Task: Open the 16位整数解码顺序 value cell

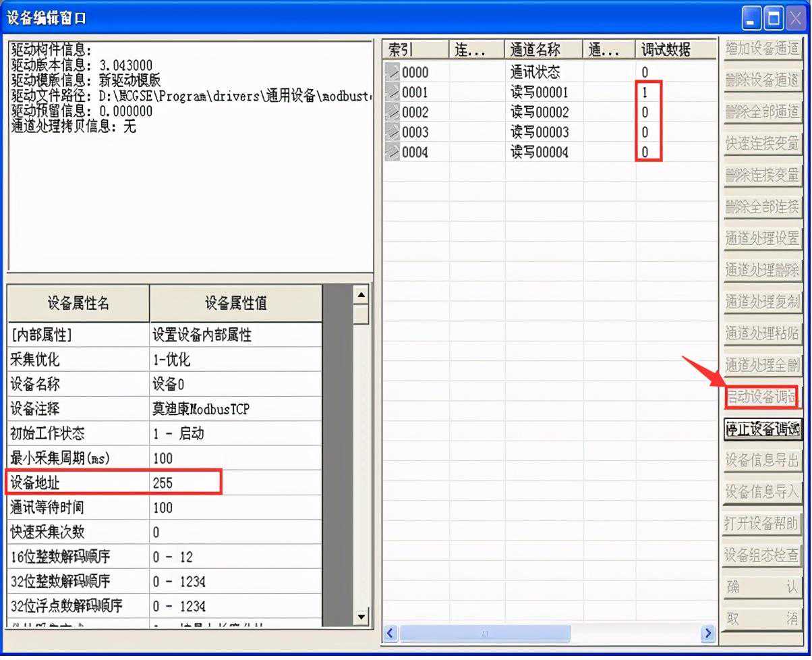Action: click(x=235, y=557)
